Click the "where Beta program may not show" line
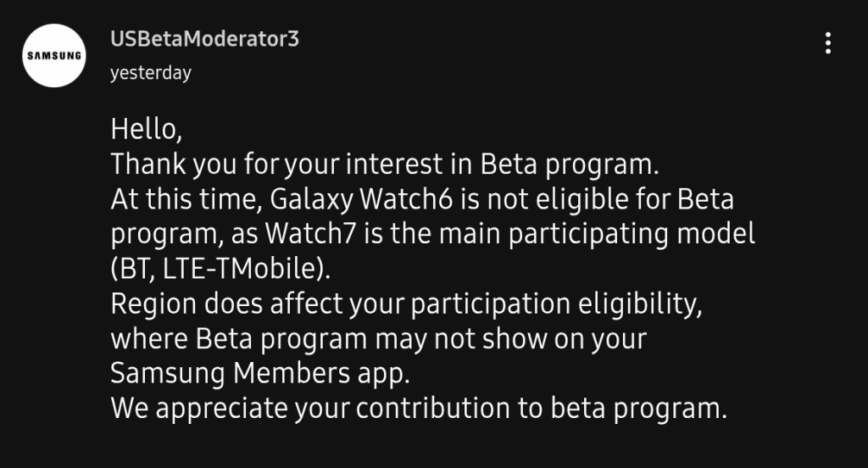This screenshot has height=468, width=868. (379, 339)
